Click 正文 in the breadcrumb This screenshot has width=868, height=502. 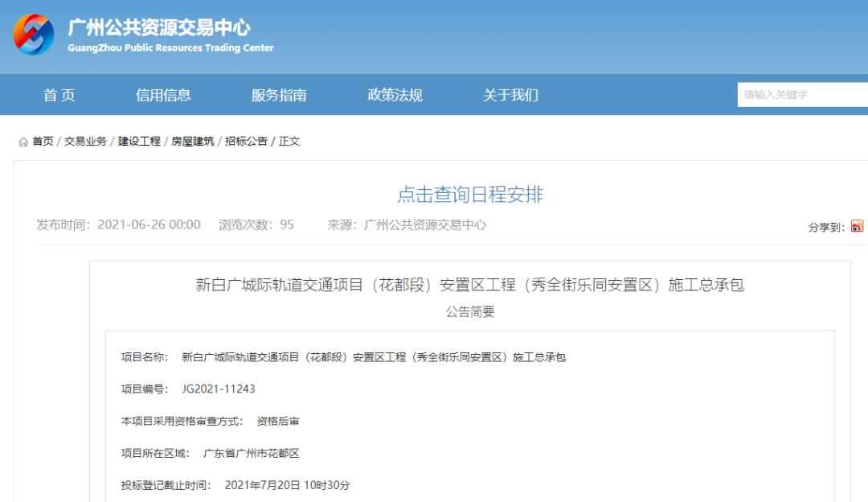pyautogui.click(x=289, y=142)
